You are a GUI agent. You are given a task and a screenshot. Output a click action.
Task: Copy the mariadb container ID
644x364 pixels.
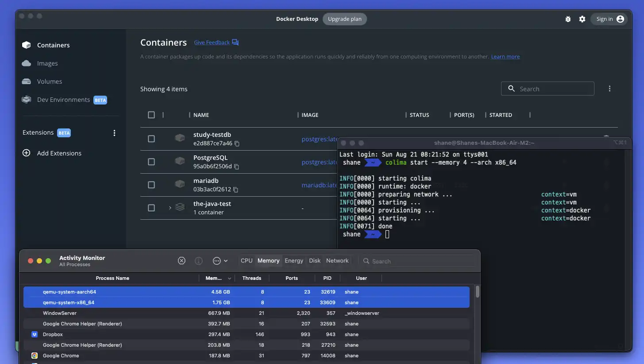pyautogui.click(x=235, y=190)
